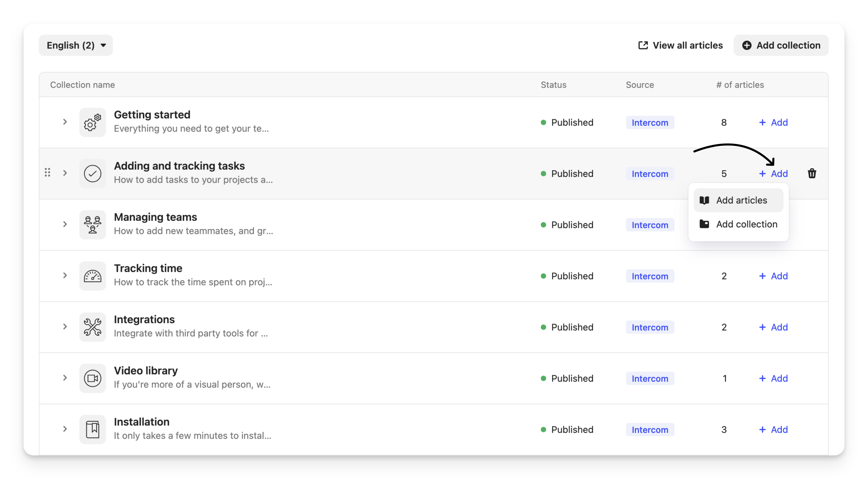Expand the Installation collection chevron
Screen dimensions: 868x479
(65, 429)
